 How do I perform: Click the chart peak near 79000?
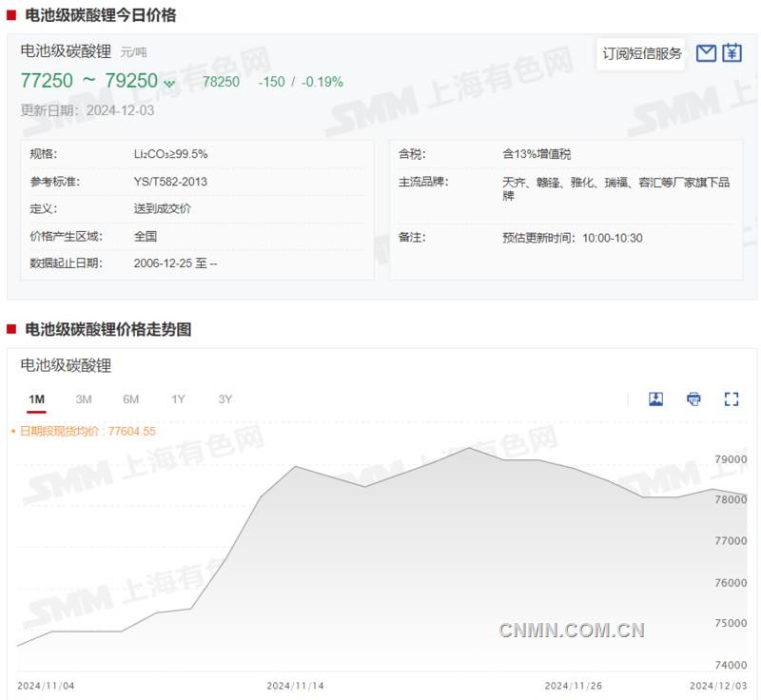[x=468, y=448]
